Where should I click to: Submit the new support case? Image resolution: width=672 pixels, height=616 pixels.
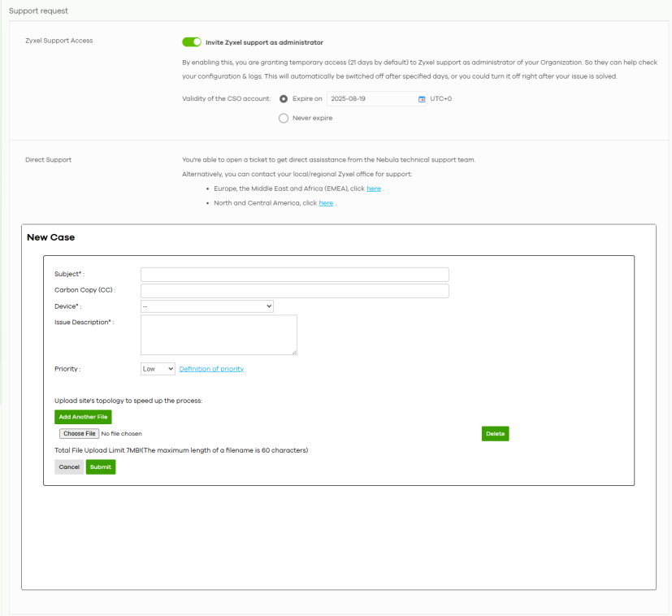click(101, 467)
